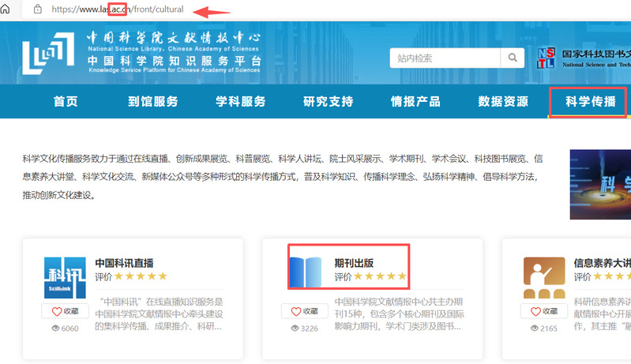Click the NSTL logo icon
This screenshot has height=364, width=631.
click(546, 58)
